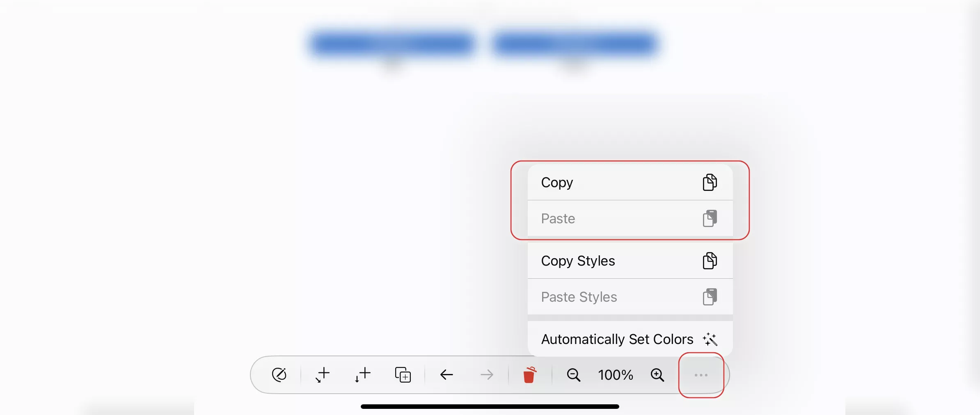Delete selection with red trash icon
The image size is (980, 415).
529,375
